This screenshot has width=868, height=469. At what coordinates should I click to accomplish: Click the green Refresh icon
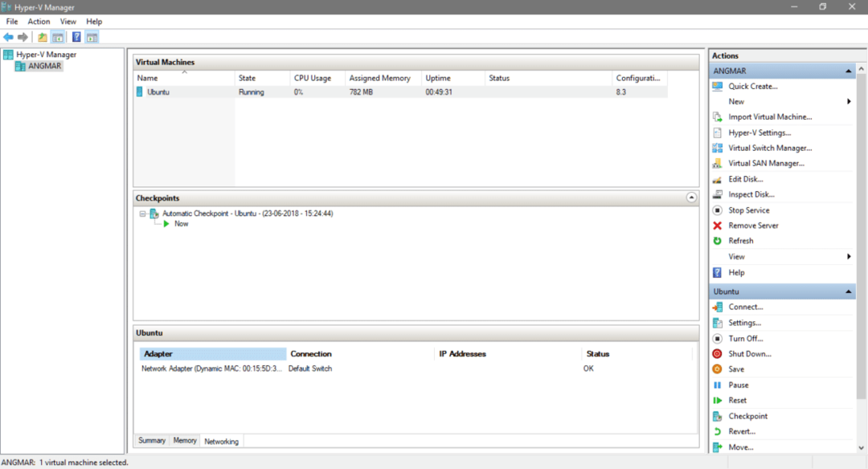coord(717,241)
